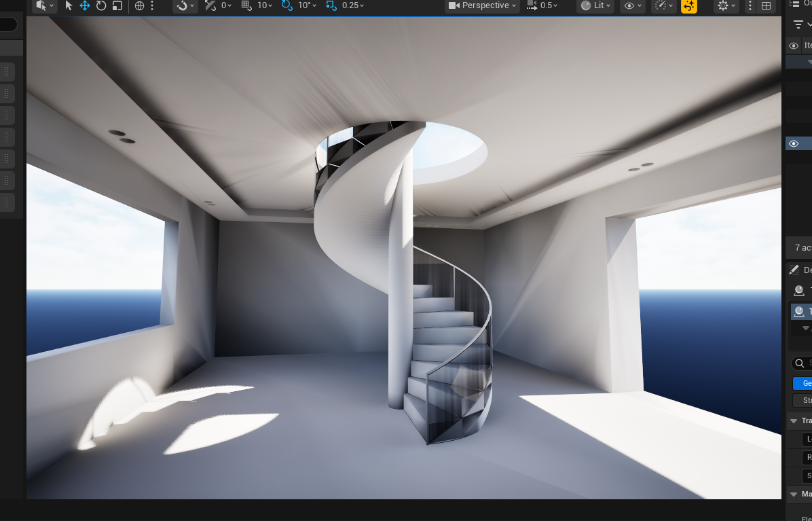Toggle scale snapping icon
This screenshot has width=812, height=521.
click(x=331, y=5)
